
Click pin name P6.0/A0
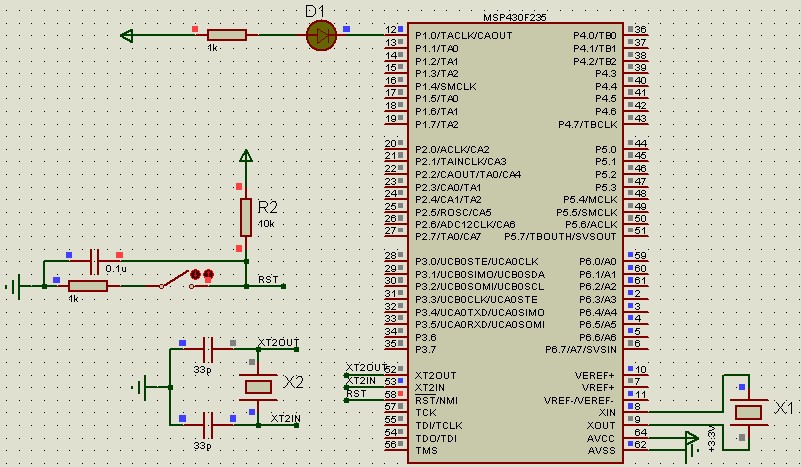[x=598, y=262]
